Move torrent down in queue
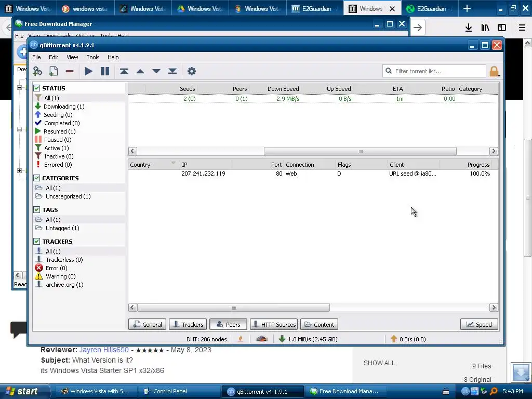Screen dimensions: 532x399 pyautogui.click(x=156, y=71)
